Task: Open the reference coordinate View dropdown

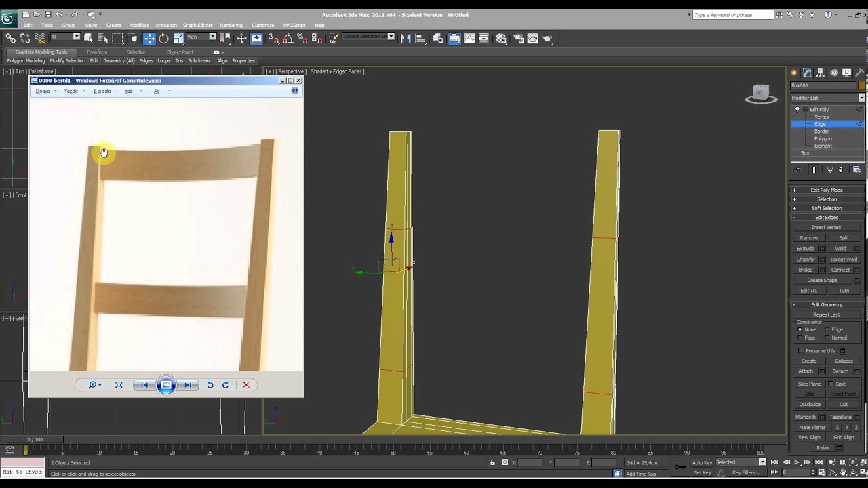Action: click(x=201, y=37)
